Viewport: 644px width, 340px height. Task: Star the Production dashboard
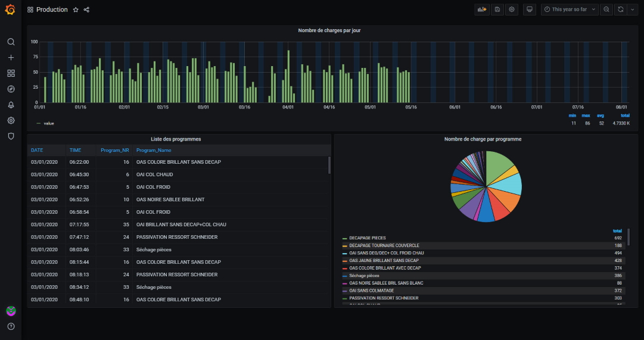[x=76, y=10]
